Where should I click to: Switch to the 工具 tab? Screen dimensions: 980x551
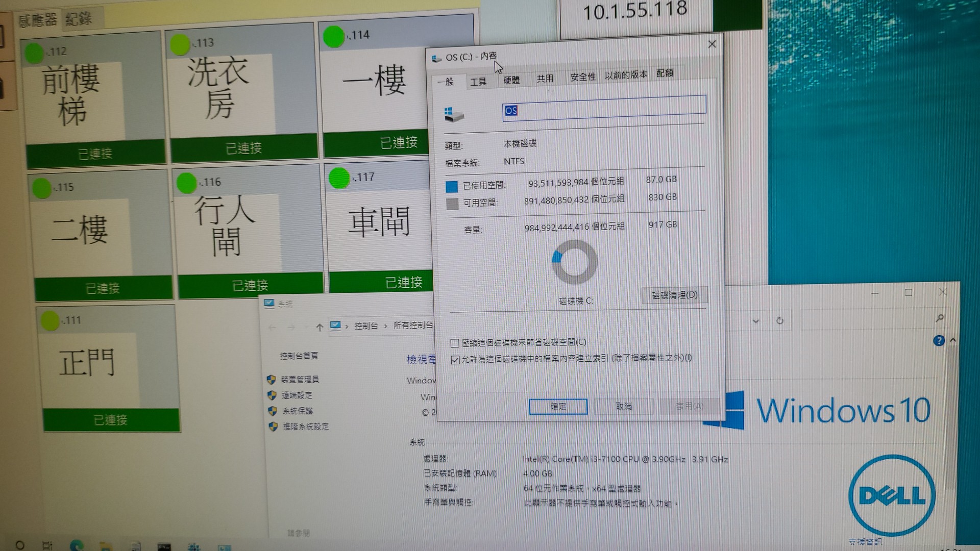(x=478, y=82)
